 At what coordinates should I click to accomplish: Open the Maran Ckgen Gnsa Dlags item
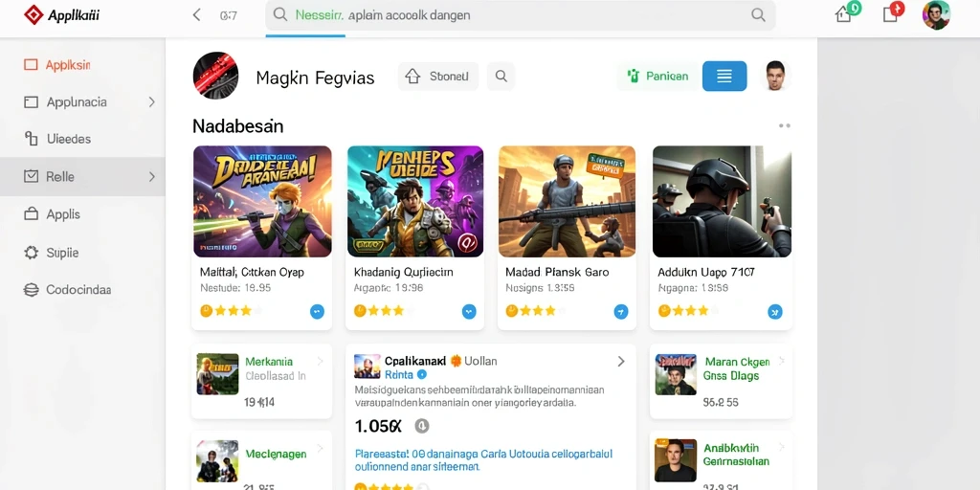tap(722, 381)
